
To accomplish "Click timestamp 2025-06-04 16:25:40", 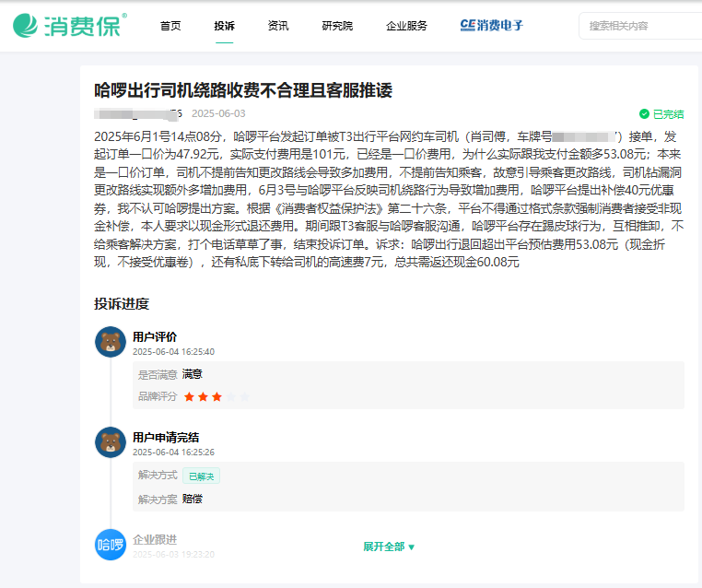I will point(174,352).
